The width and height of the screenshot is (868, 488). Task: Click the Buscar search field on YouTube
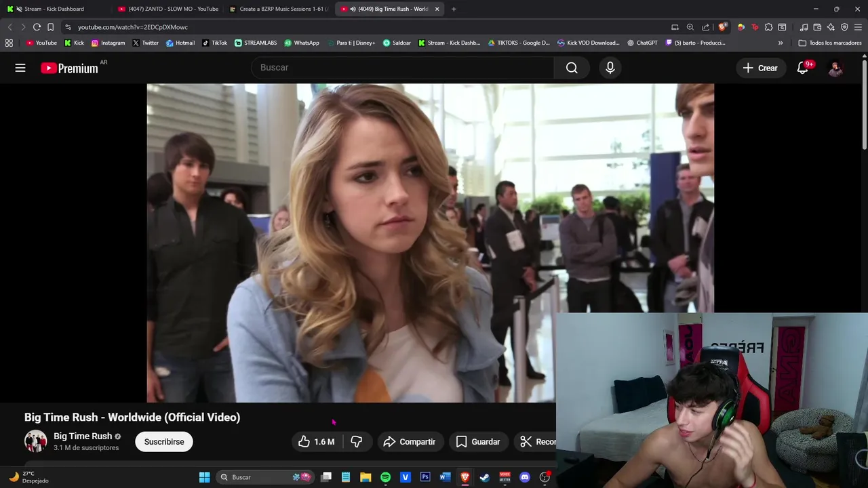pyautogui.click(x=403, y=68)
